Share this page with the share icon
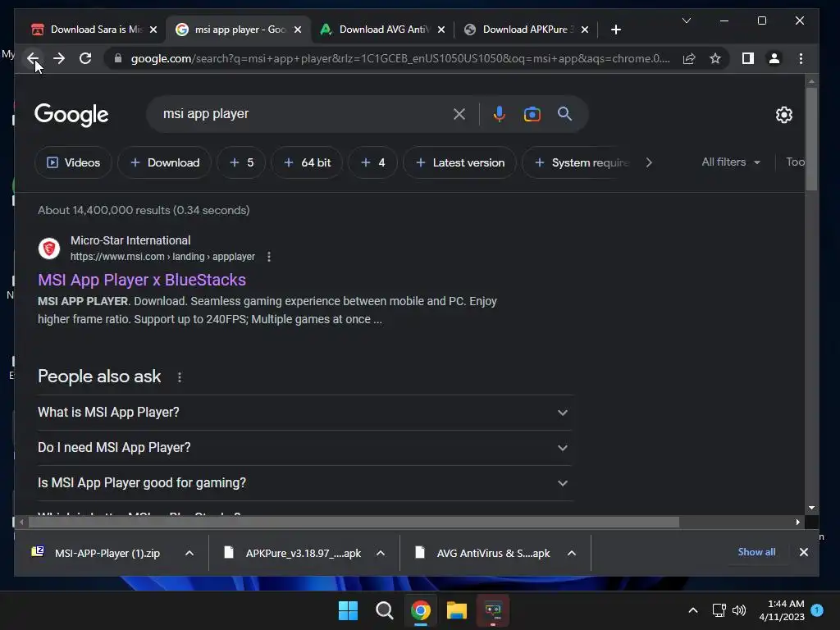This screenshot has width=840, height=630. pyautogui.click(x=689, y=58)
